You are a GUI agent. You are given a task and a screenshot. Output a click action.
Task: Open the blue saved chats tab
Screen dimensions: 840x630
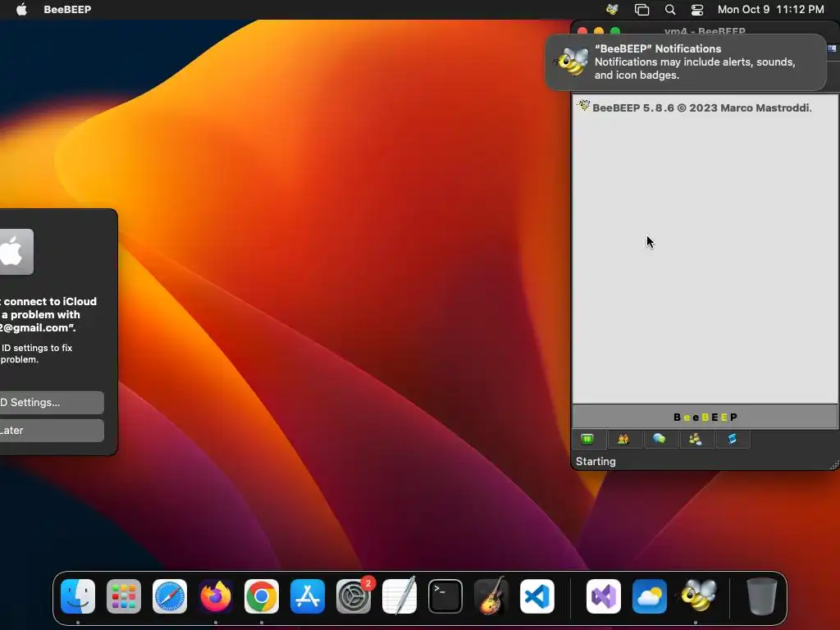click(x=732, y=440)
